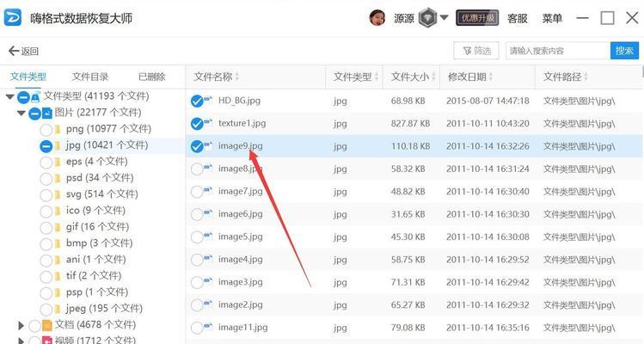644x344 pixels.
Task: Click the VIP shield badge icon
Action: (x=427, y=18)
